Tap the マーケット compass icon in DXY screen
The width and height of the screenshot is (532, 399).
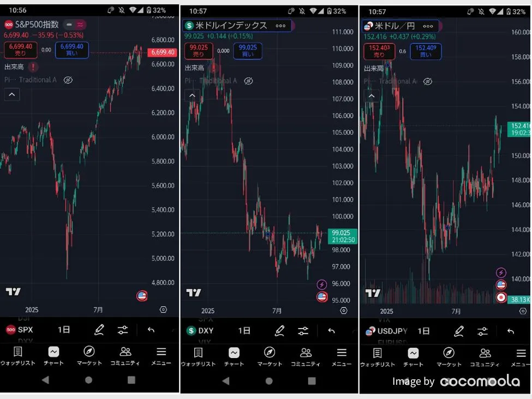pos(270,353)
